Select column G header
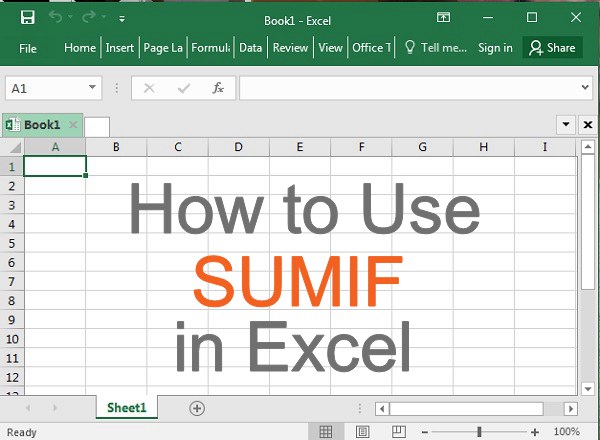This screenshot has height=440, width=600. click(422, 147)
